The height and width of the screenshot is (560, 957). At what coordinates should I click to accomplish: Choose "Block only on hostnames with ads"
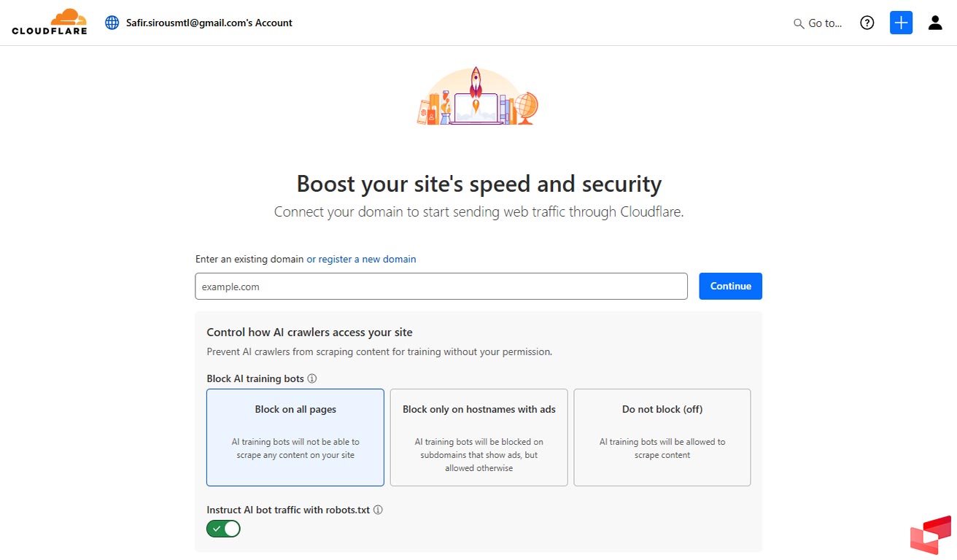[478, 437]
